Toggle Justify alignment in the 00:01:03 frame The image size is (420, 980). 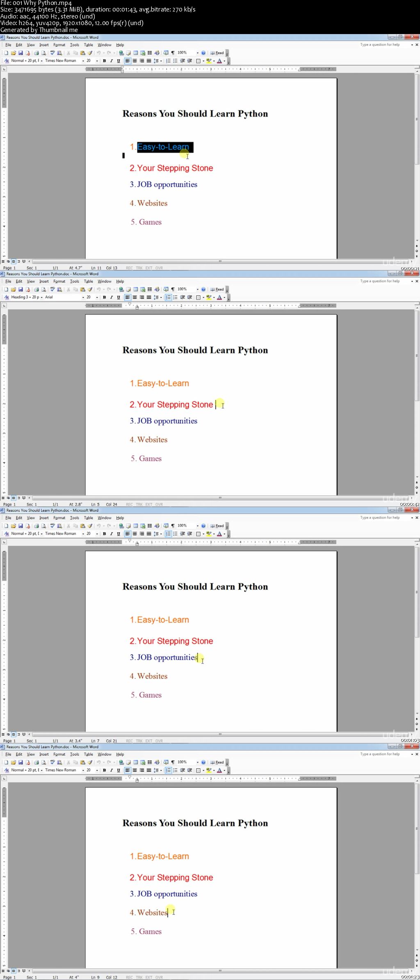tap(149, 534)
